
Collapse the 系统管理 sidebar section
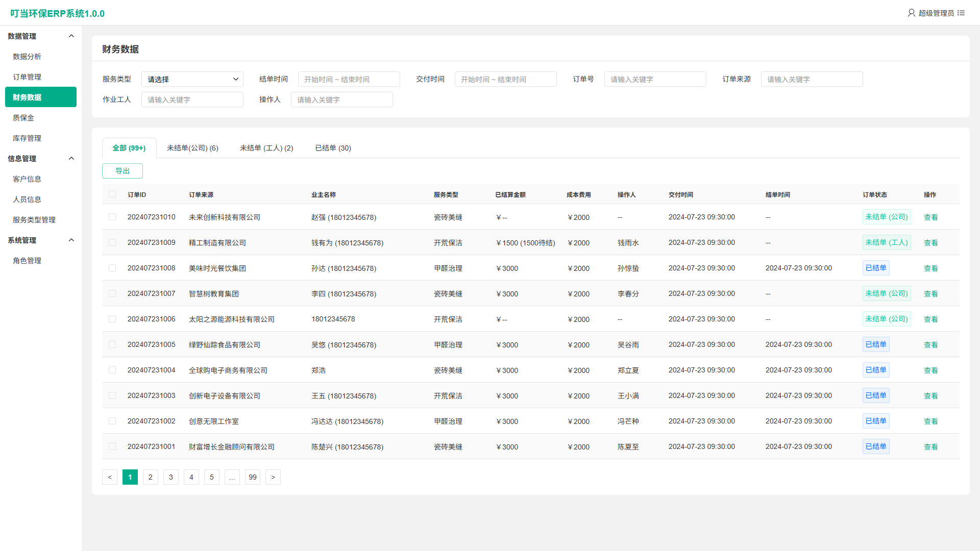(x=71, y=240)
